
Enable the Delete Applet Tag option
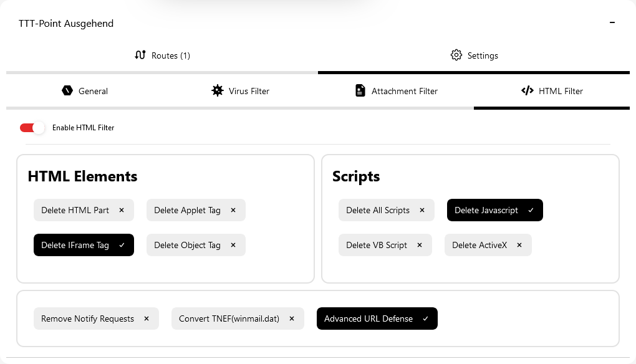(x=195, y=211)
